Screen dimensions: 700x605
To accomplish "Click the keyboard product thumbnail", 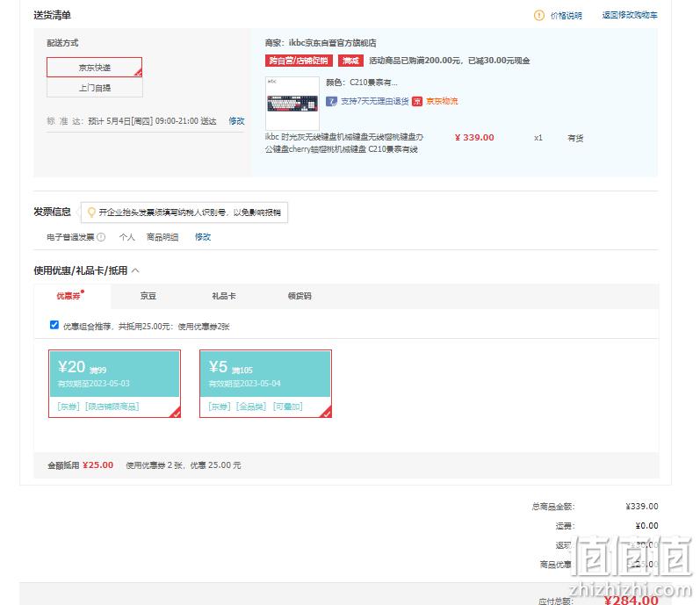I will click(292, 103).
